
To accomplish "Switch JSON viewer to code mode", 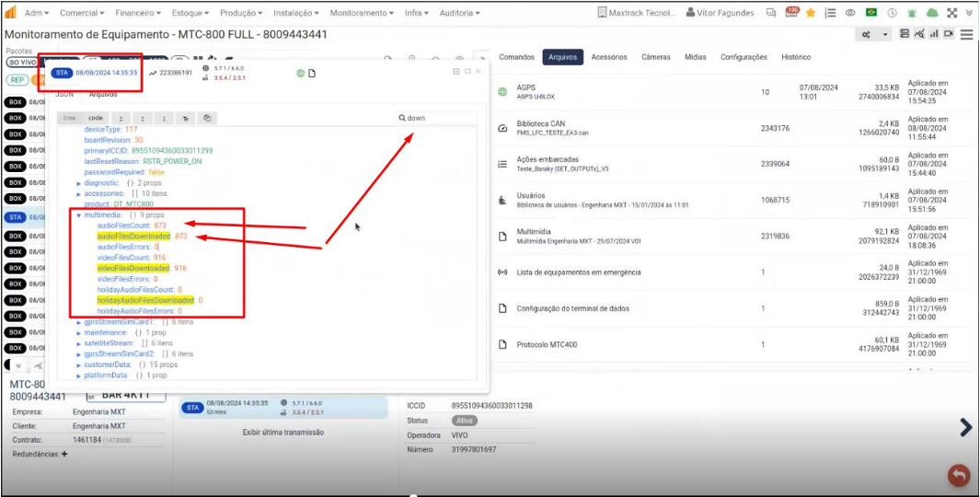I will pos(95,118).
